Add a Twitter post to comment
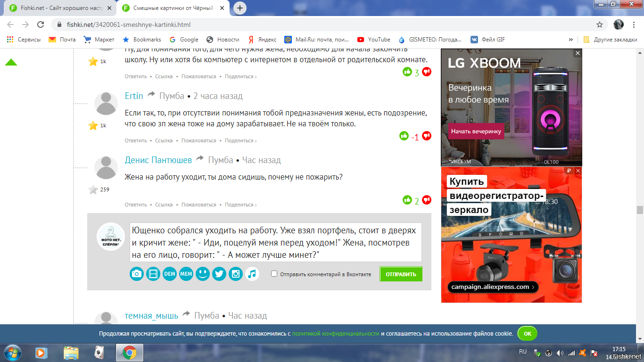 tap(219, 274)
